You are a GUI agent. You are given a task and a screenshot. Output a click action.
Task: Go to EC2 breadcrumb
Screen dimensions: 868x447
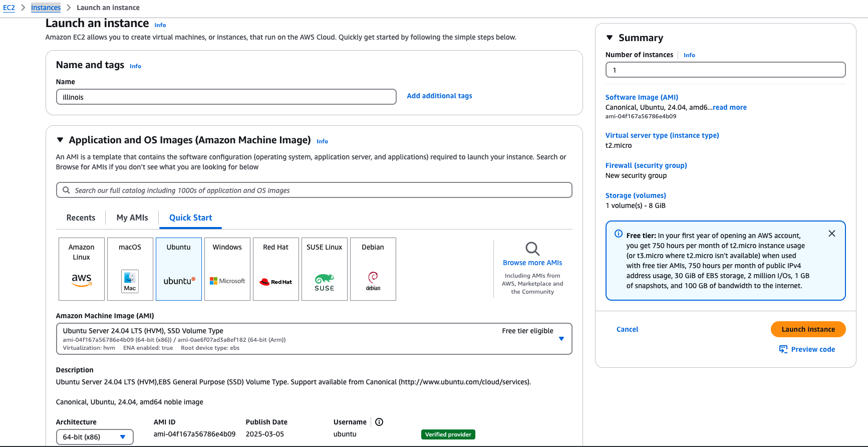9,8
